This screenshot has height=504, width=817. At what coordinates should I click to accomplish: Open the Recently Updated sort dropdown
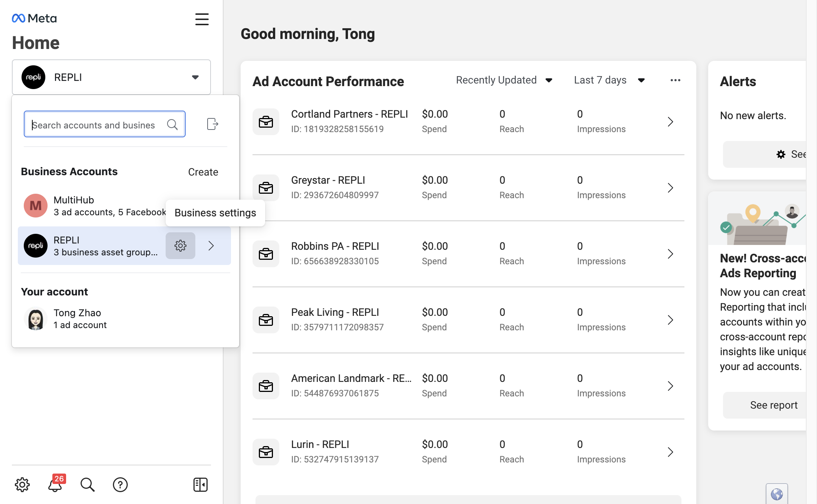coord(504,80)
